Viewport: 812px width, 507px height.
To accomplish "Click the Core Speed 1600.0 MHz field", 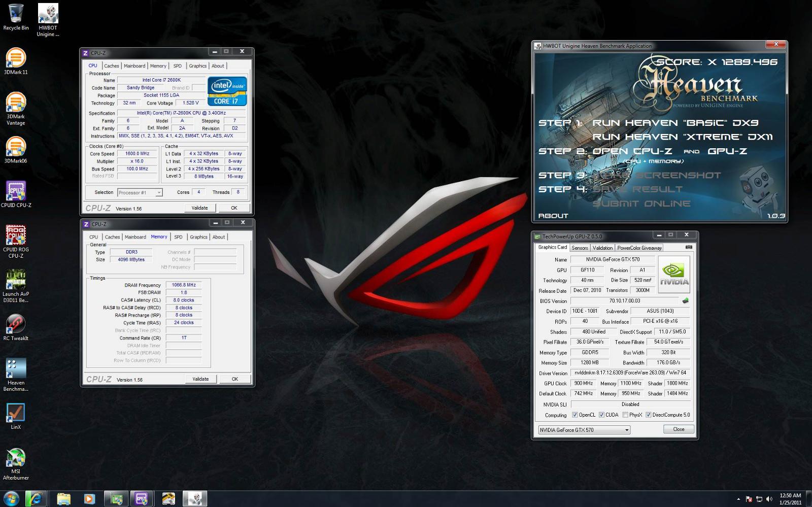I will (137, 154).
